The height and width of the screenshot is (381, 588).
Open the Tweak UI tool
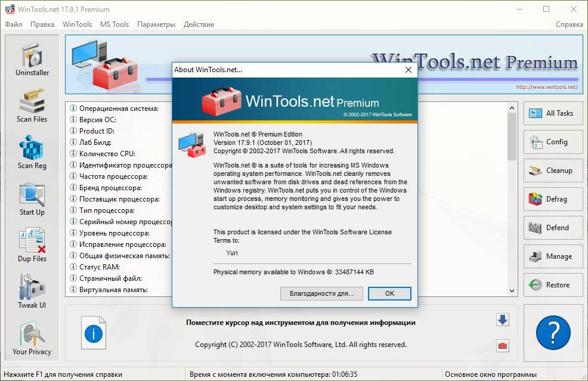click(x=32, y=292)
